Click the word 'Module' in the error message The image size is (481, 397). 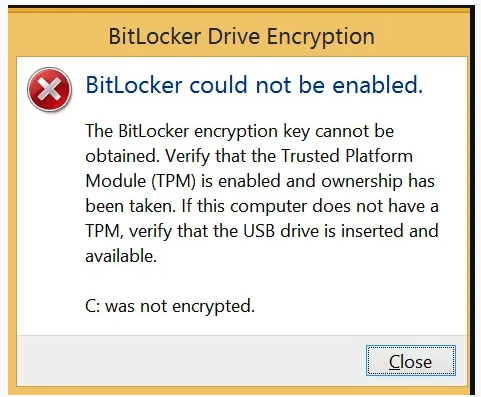(116, 181)
